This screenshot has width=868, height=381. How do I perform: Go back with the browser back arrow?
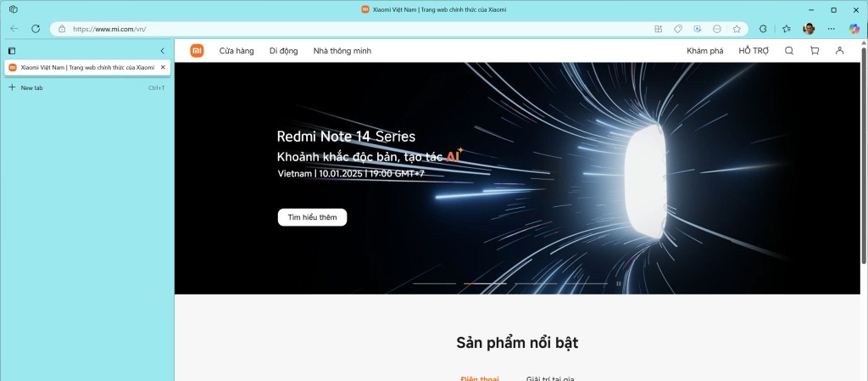click(x=14, y=29)
